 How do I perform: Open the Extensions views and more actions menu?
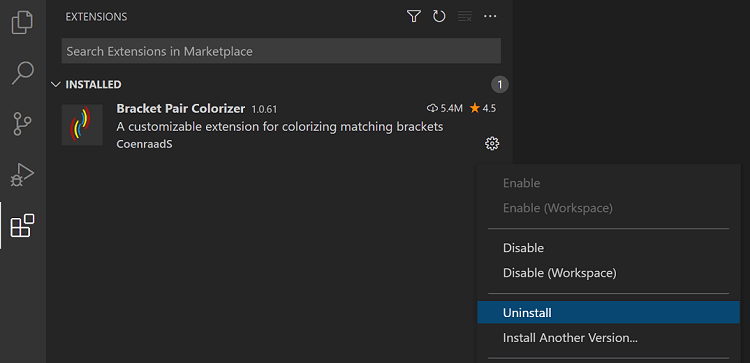coord(490,17)
